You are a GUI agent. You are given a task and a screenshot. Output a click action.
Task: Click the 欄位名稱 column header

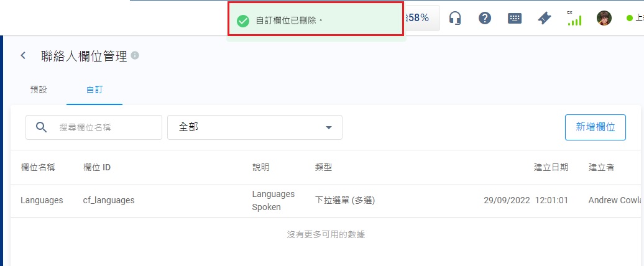coord(38,167)
